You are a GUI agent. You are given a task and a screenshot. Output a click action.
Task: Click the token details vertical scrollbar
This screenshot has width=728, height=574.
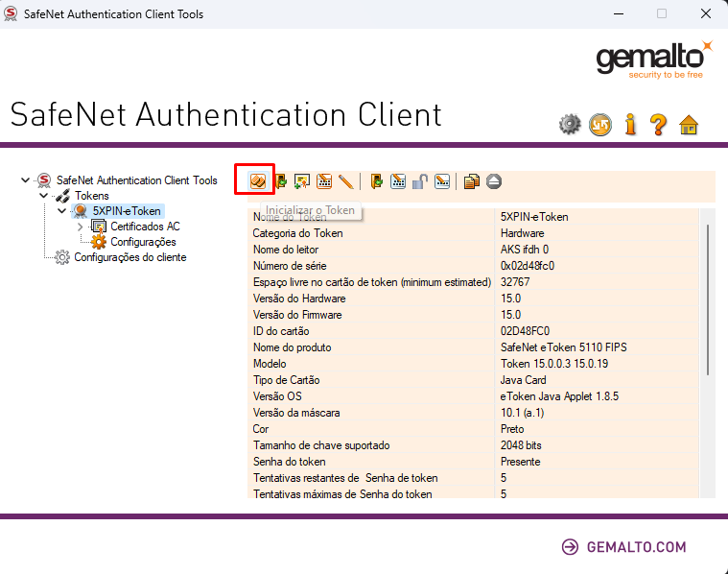click(x=709, y=298)
